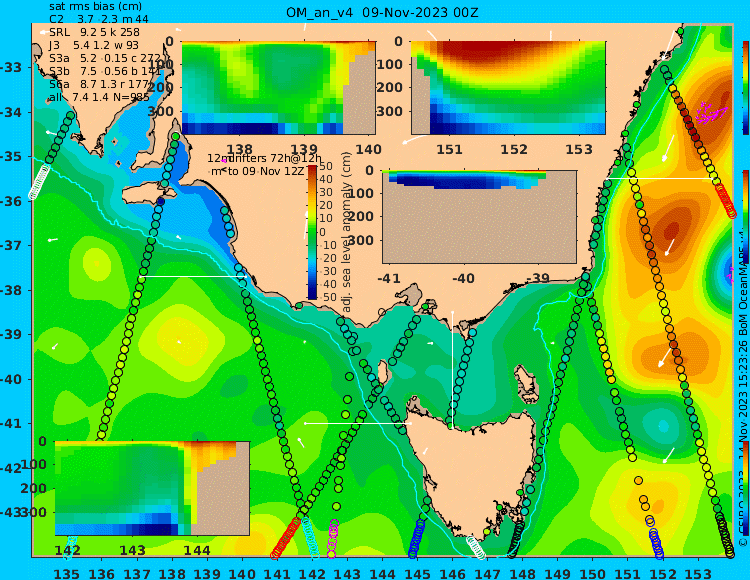750x580 pixels.
Task: Open the depth section inset spanning 138 to 140
Action: click(x=278, y=88)
